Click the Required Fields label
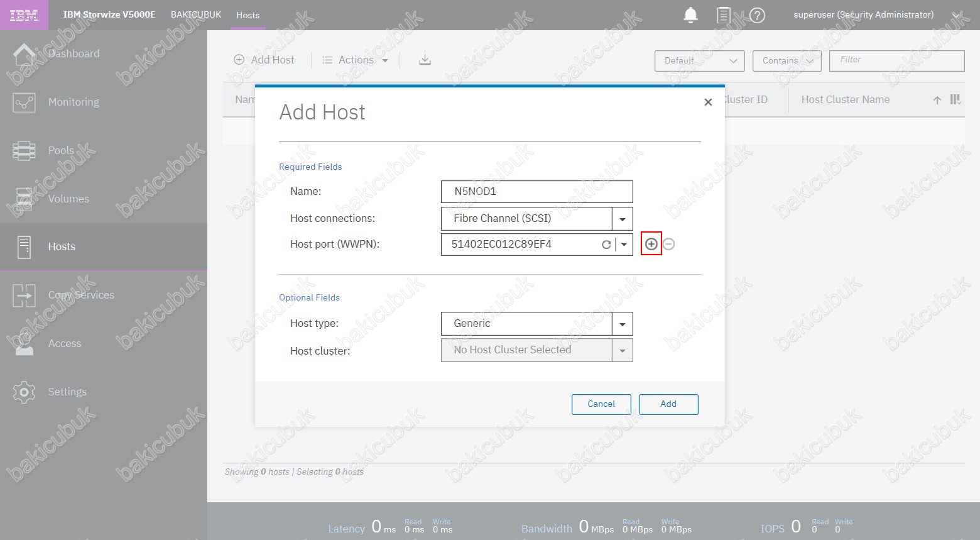 tap(310, 167)
